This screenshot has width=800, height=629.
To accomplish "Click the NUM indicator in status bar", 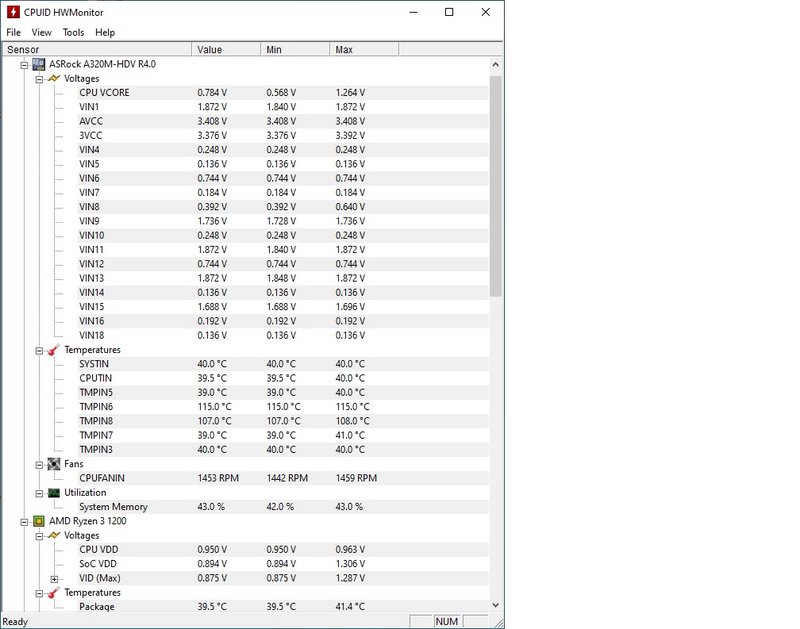I will 446,622.
